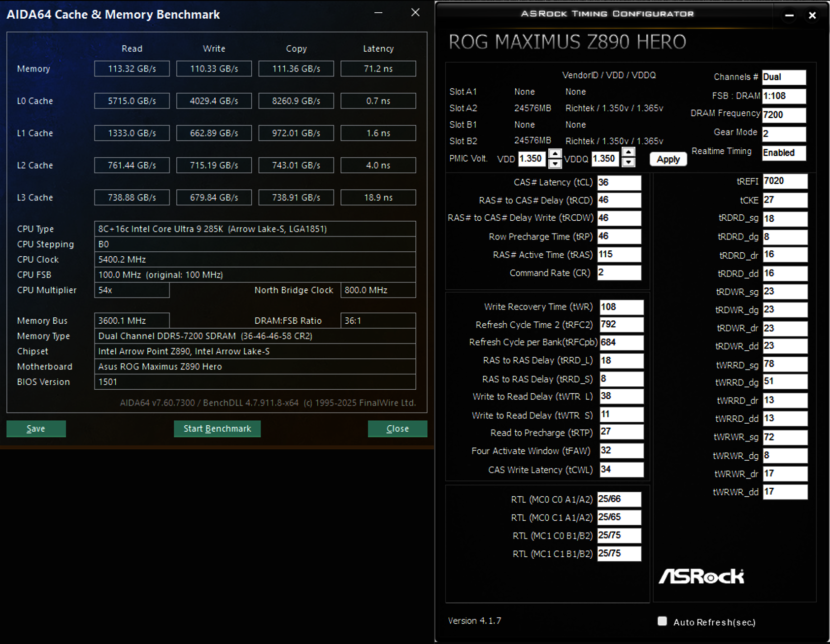830x644 pixels.
Task: Select the tCKE value field
Action: click(785, 200)
